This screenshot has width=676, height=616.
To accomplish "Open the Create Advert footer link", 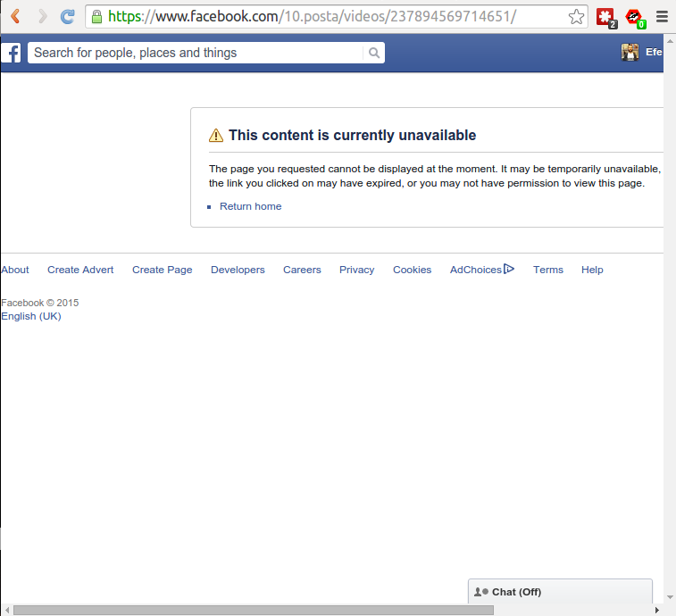I will [x=80, y=270].
